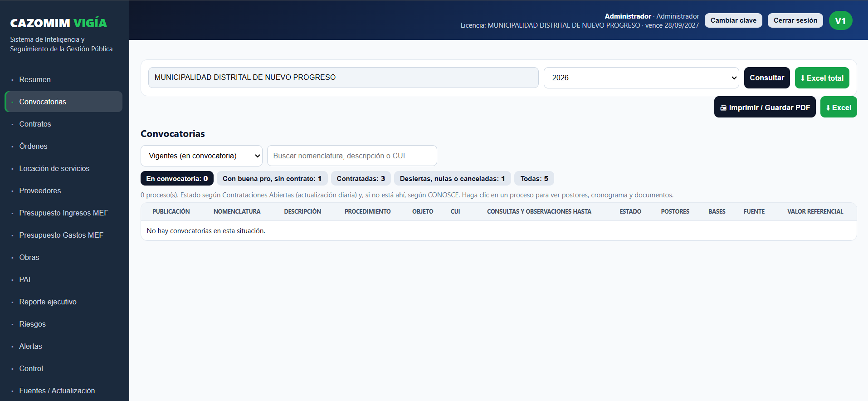868x401 pixels.
Task: Click the FUENTE column header
Action: pyautogui.click(x=754, y=211)
